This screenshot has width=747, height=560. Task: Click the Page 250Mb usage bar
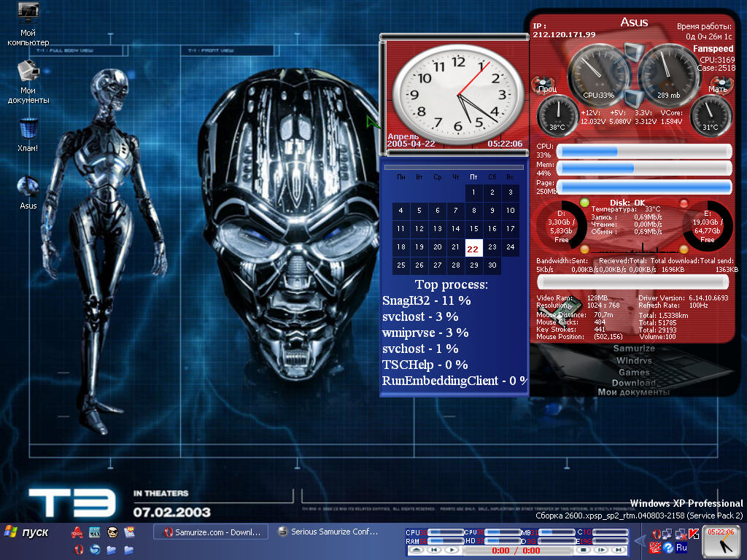pos(644,187)
